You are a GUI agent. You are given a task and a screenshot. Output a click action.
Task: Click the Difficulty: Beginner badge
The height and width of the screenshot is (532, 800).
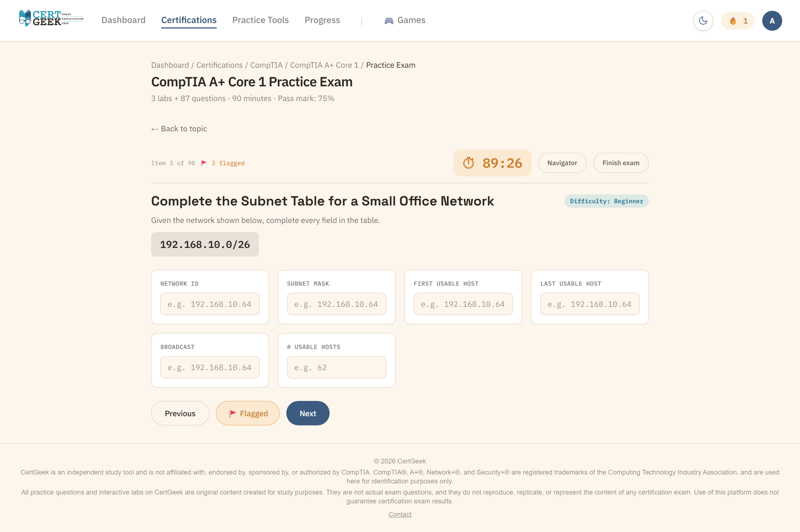tap(606, 201)
